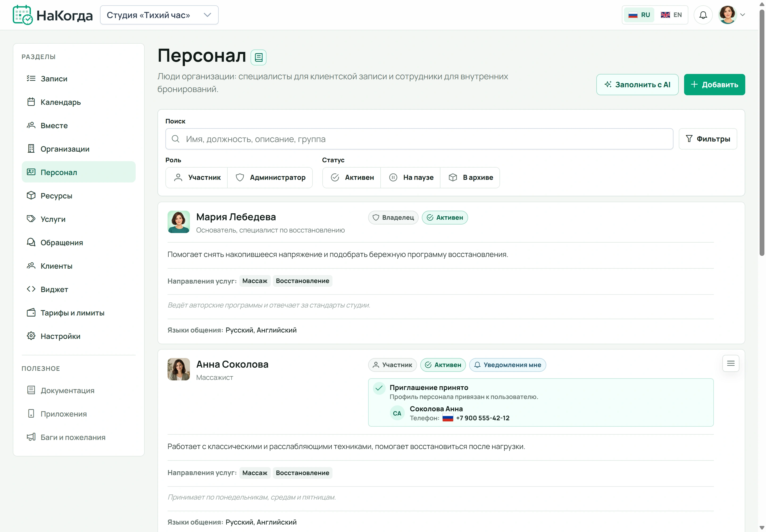Image resolution: width=766 pixels, height=532 pixels.
Task: Click the Уведомления мне badge
Action: [507, 365]
